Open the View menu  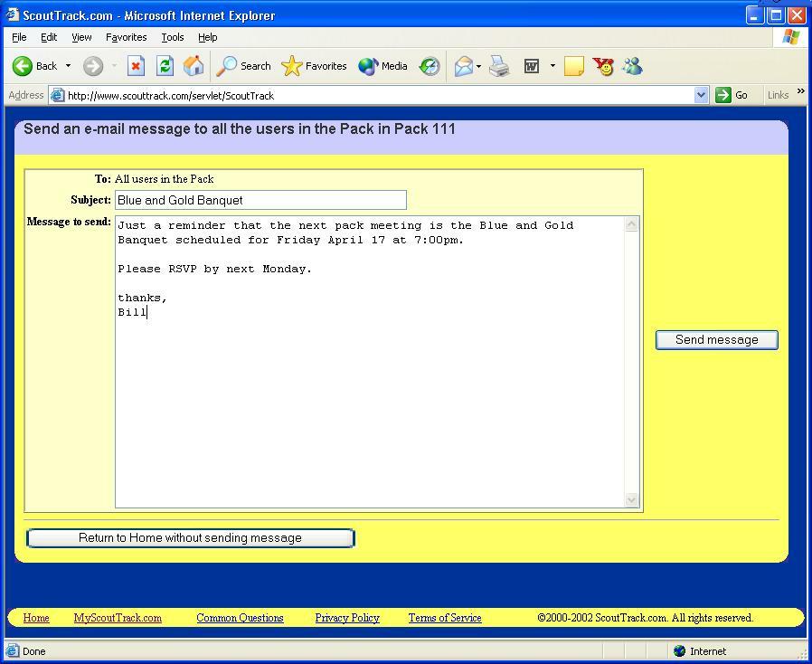81,37
